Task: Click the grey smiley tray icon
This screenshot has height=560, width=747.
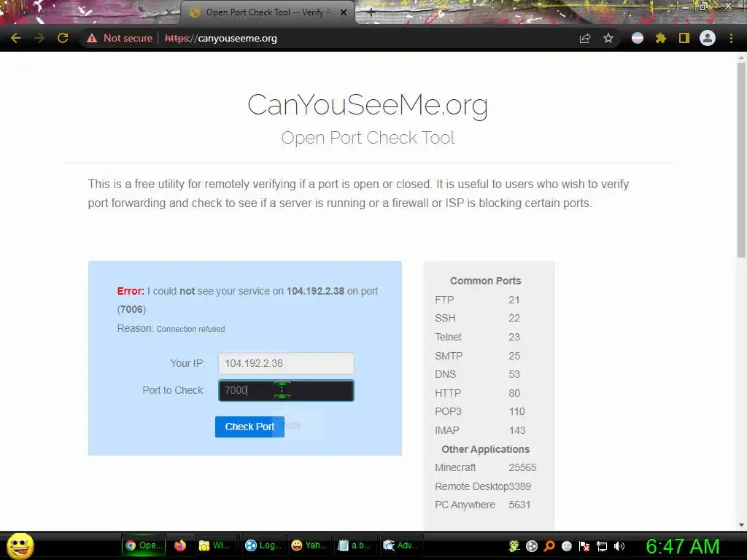Action: [x=566, y=546]
